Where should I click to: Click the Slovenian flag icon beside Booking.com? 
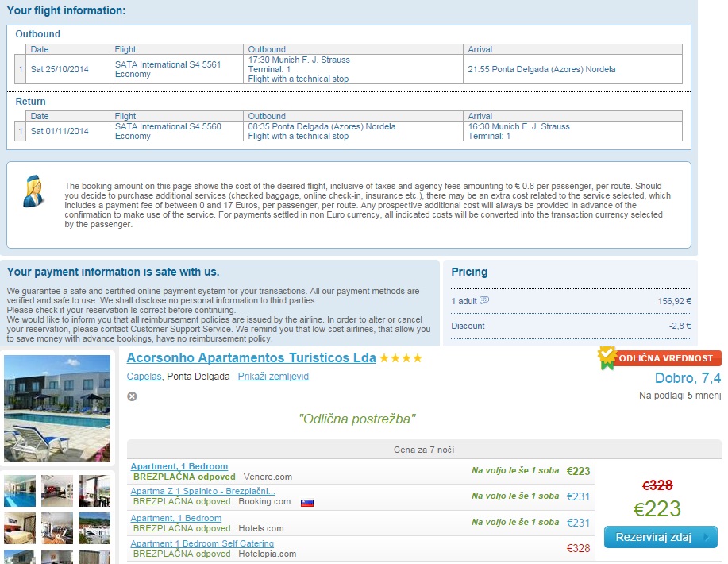pos(307,502)
